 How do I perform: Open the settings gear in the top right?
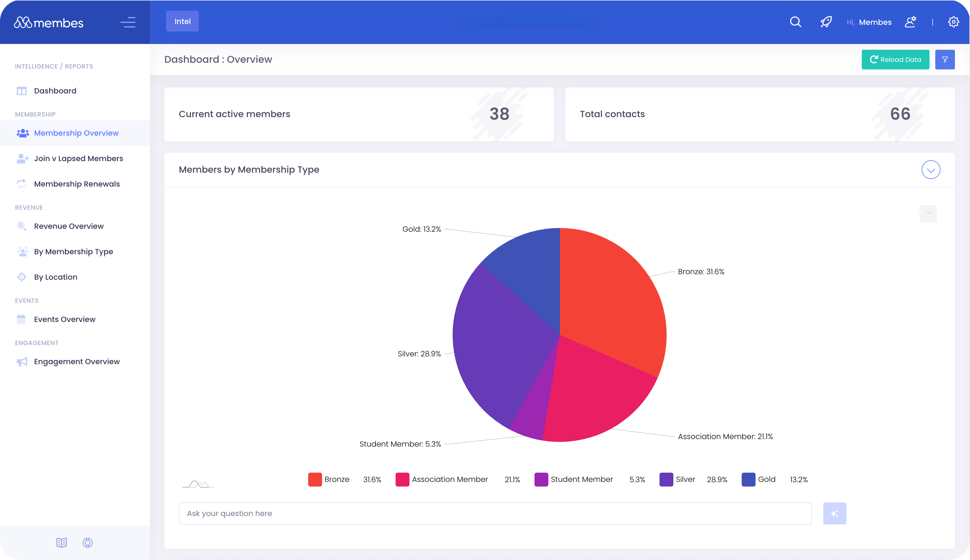[x=954, y=22]
